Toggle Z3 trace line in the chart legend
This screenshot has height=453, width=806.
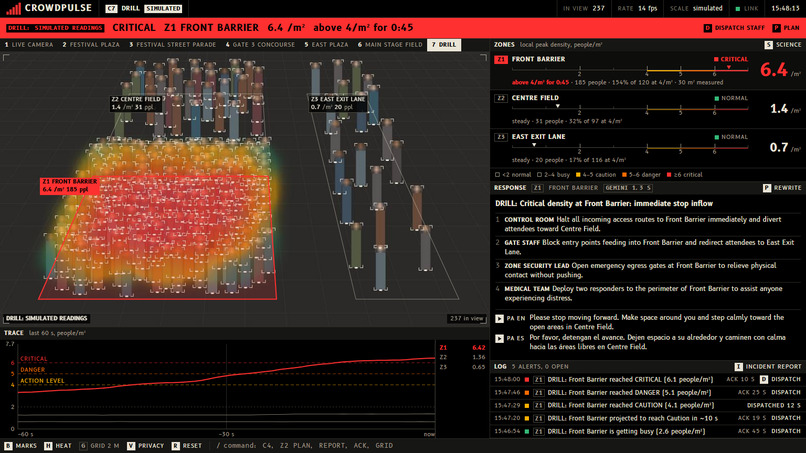click(462, 367)
